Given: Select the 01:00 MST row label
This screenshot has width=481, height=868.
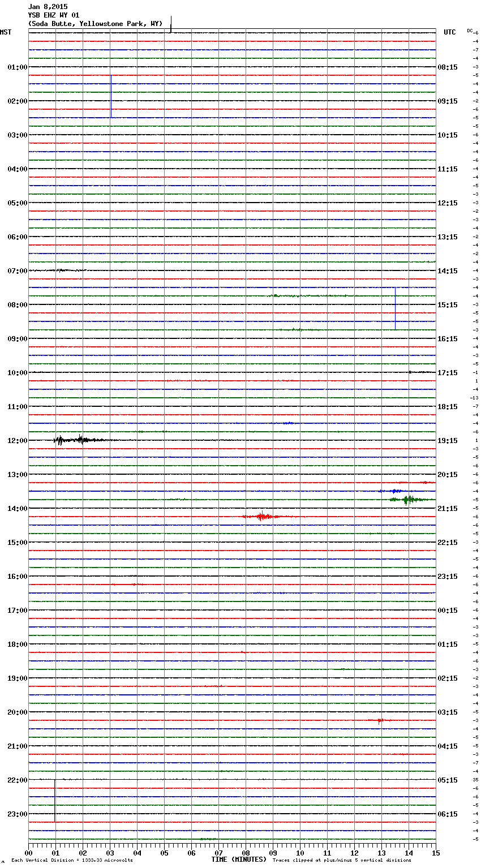Looking at the screenshot, I should pyautogui.click(x=17, y=67).
